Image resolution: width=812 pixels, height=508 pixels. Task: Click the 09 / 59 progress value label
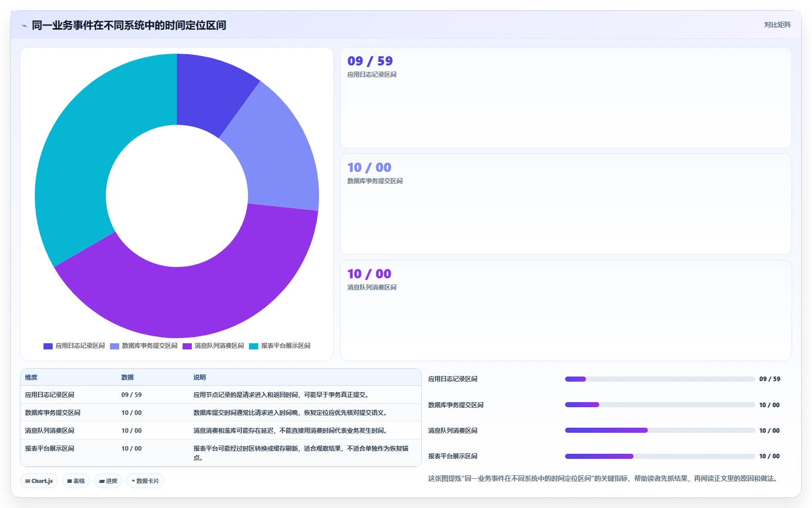coord(770,379)
